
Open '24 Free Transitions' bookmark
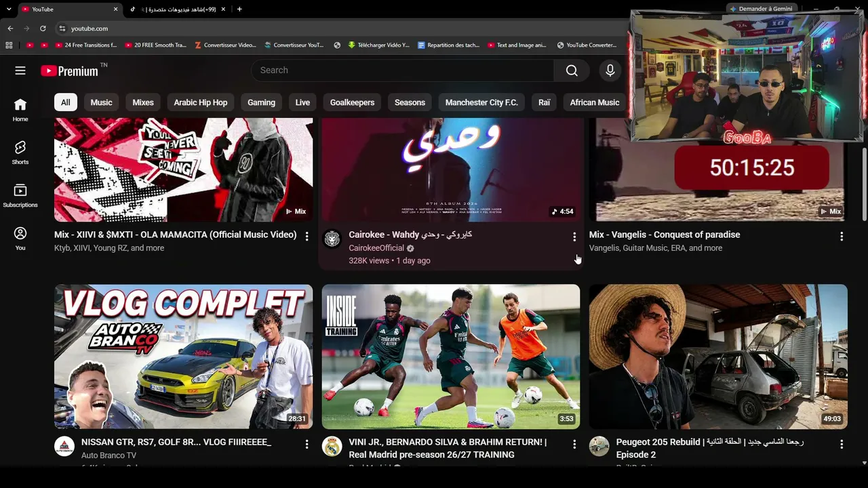click(85, 45)
